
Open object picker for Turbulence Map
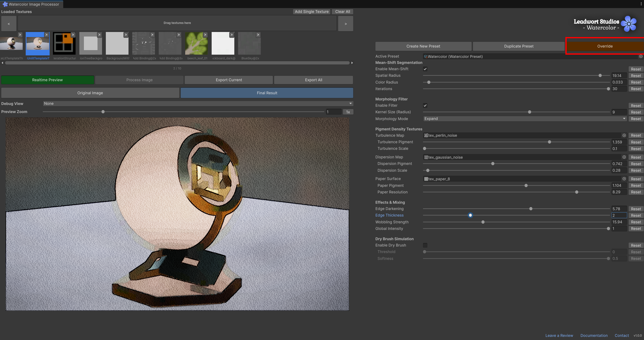coord(624,135)
